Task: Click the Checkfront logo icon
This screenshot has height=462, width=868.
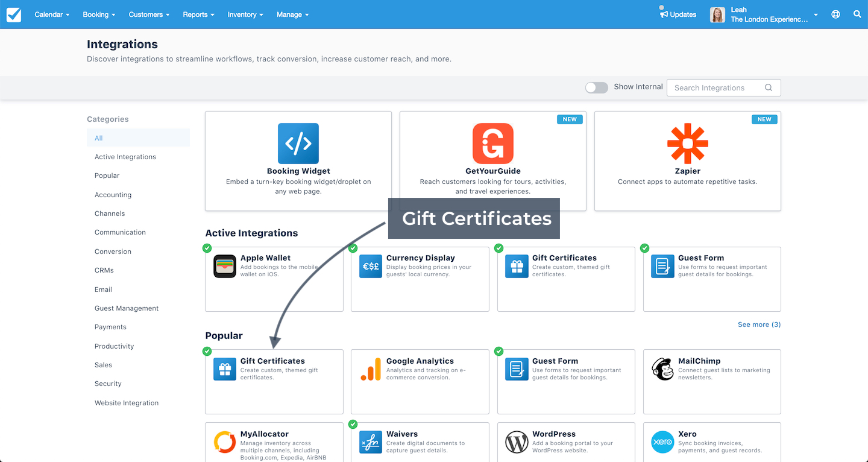Action: pos(14,14)
